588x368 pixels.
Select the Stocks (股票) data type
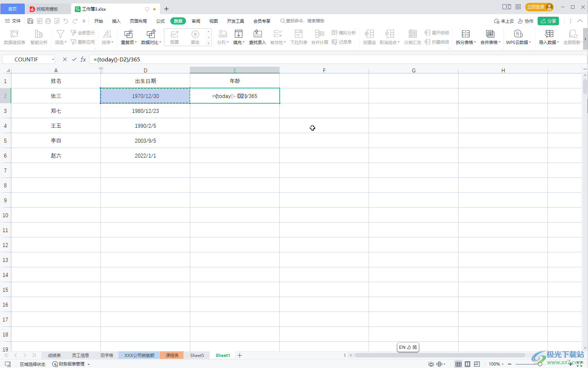[x=175, y=37]
